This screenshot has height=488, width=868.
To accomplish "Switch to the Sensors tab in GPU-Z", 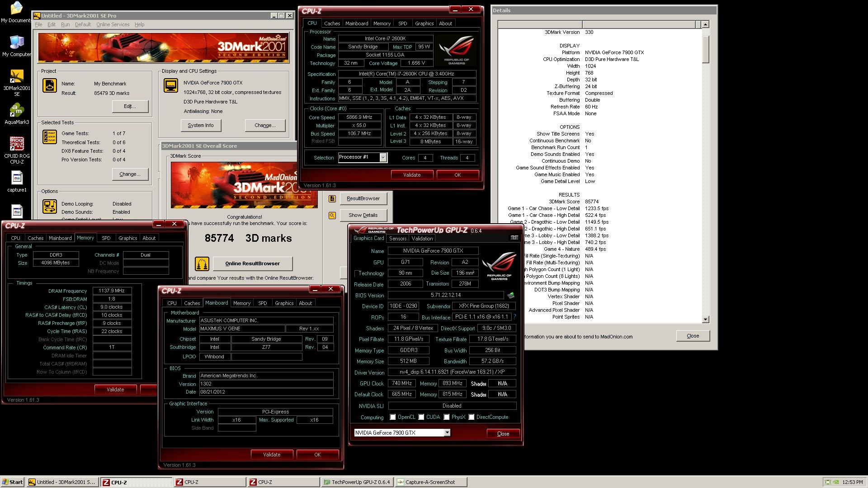I will (398, 239).
